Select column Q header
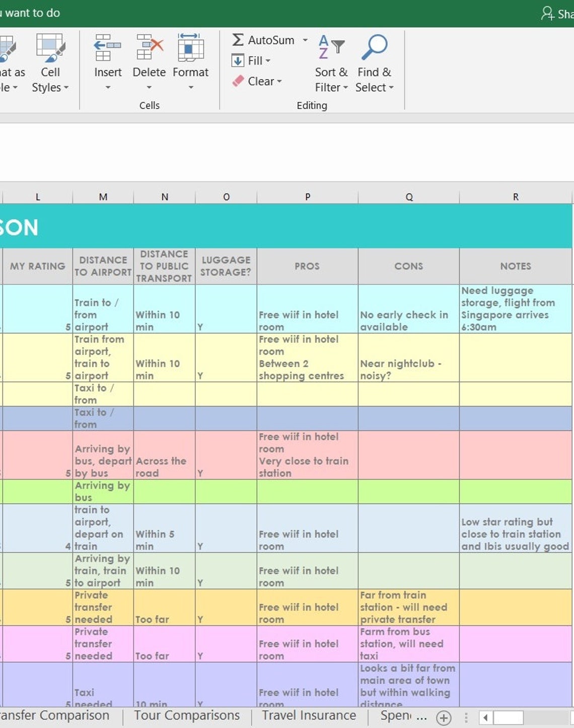 pos(409,196)
